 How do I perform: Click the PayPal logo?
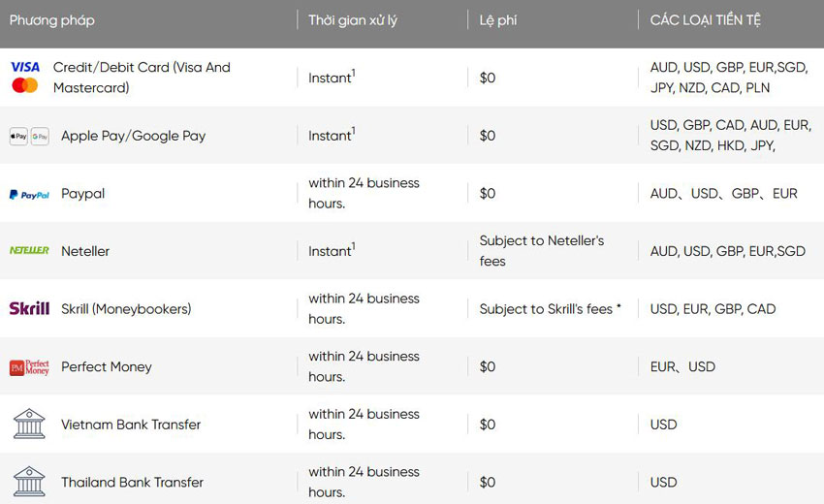point(29,195)
